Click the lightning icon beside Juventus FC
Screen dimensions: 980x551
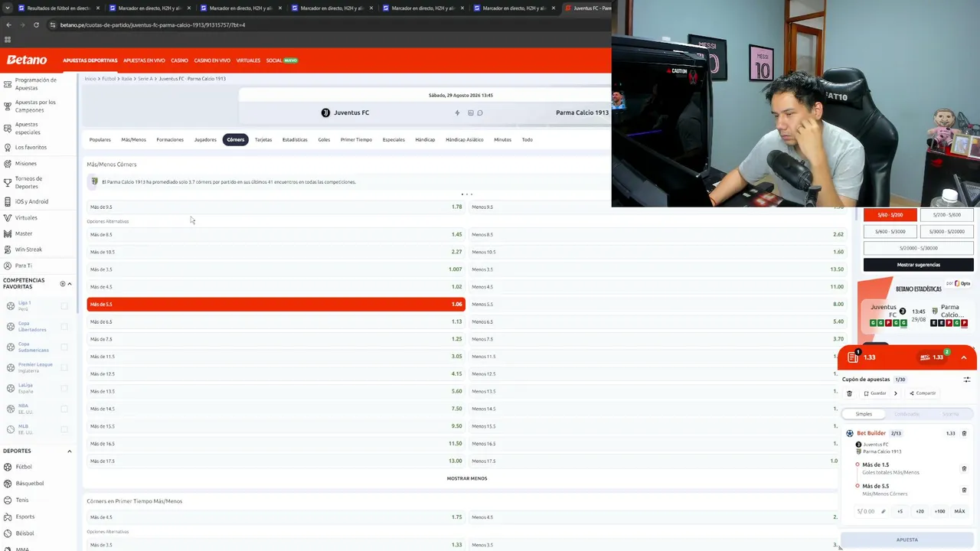point(457,112)
